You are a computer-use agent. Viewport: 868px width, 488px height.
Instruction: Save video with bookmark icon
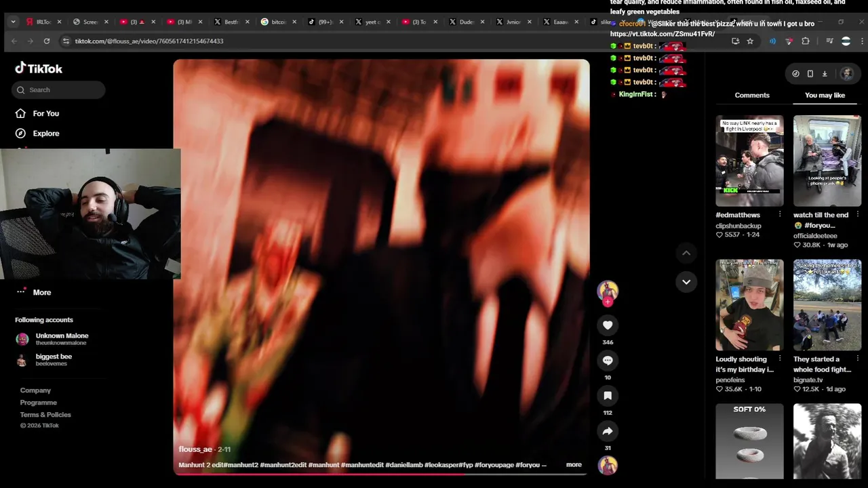pos(608,396)
